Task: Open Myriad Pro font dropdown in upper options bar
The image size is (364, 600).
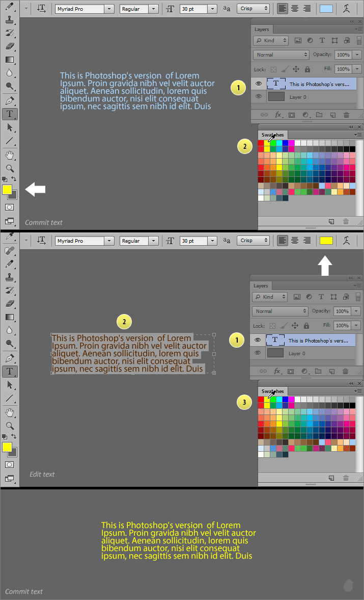Action: (109, 9)
